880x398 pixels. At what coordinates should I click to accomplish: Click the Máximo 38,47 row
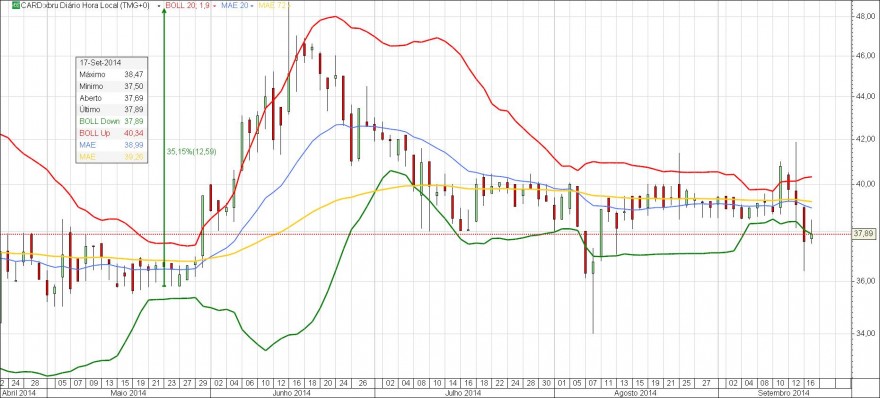point(112,74)
